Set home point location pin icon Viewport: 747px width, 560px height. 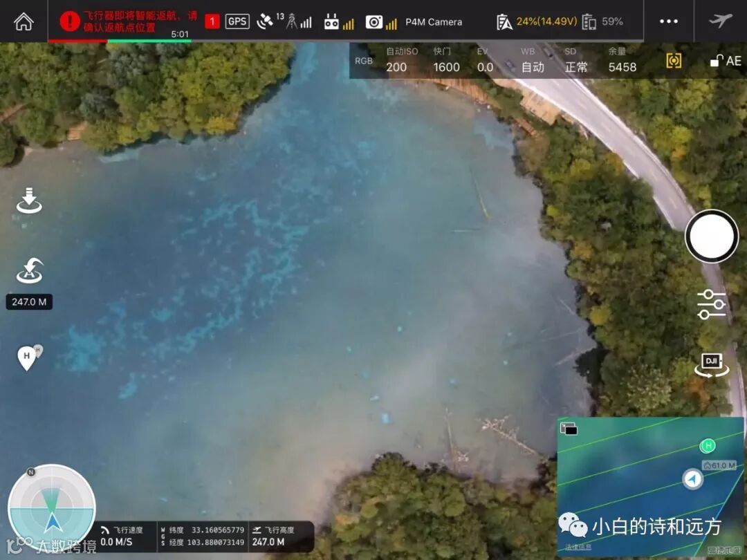pos(30,357)
